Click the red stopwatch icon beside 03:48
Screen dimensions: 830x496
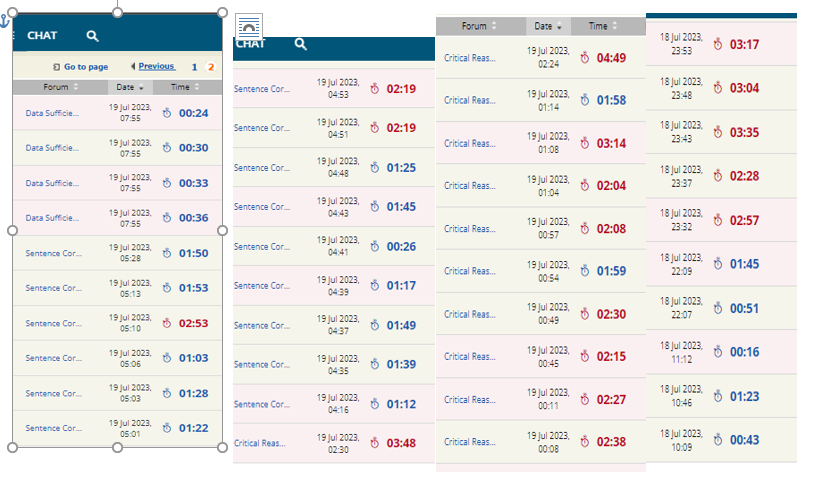(x=374, y=443)
